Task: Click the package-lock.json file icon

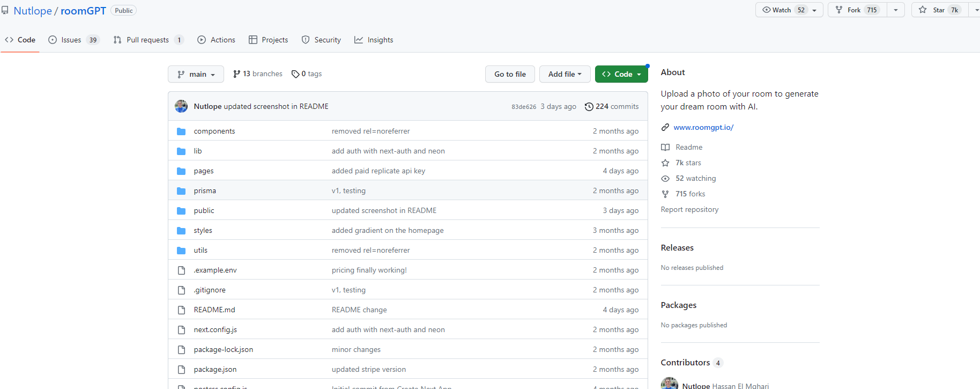Action: (181, 350)
